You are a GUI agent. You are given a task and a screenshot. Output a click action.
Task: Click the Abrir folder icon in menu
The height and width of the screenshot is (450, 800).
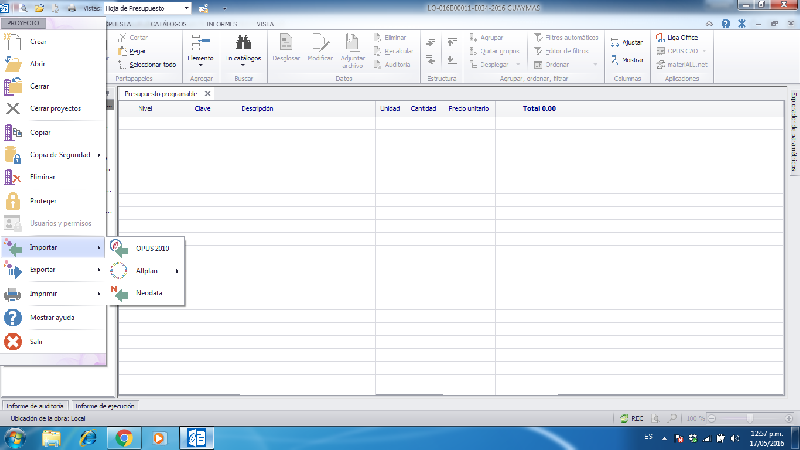tap(14, 64)
